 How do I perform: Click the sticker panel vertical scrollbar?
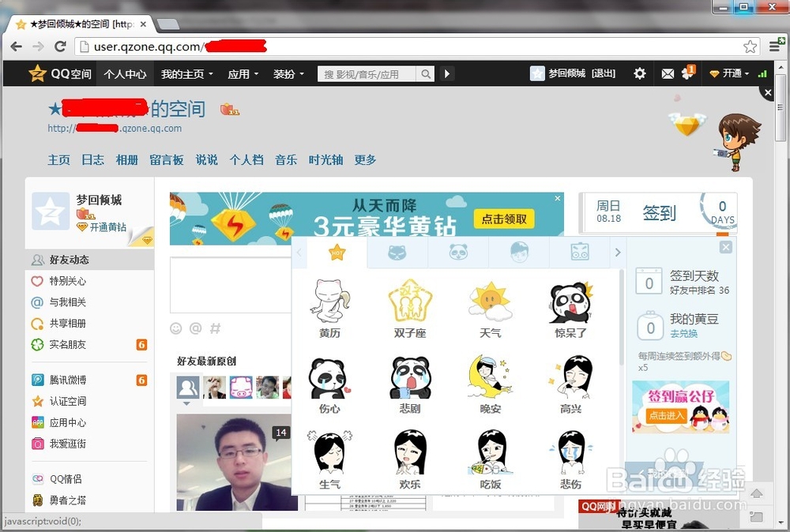[621, 317]
